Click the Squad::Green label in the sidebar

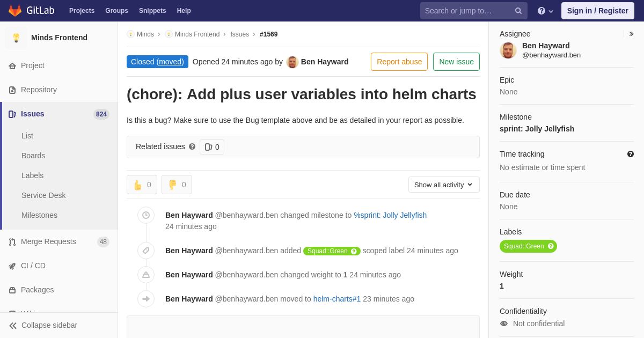tap(524, 246)
